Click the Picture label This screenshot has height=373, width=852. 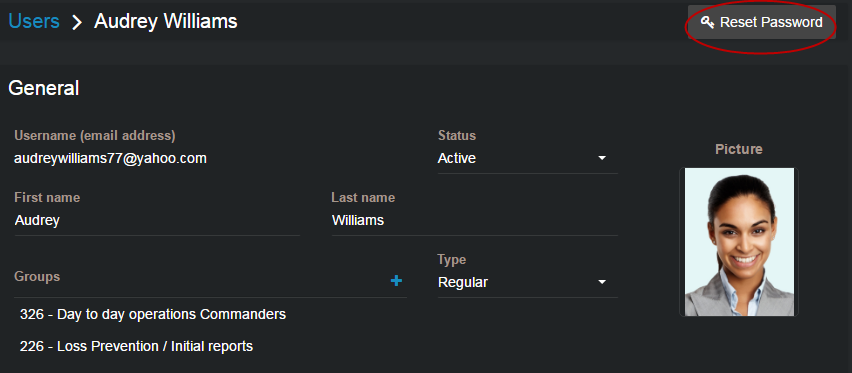click(x=739, y=149)
